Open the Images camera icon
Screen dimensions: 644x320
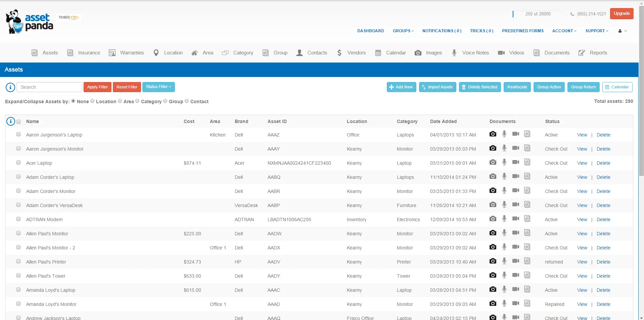point(418,53)
